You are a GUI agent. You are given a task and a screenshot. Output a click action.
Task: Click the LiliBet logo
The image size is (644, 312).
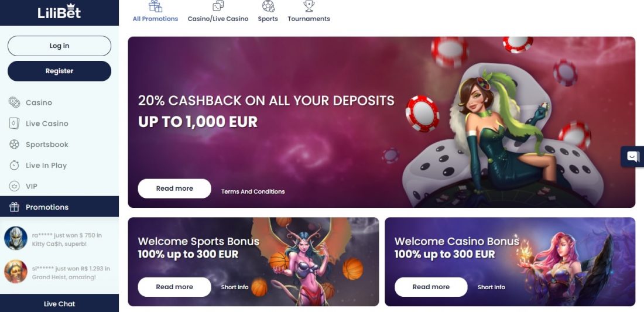(x=59, y=12)
